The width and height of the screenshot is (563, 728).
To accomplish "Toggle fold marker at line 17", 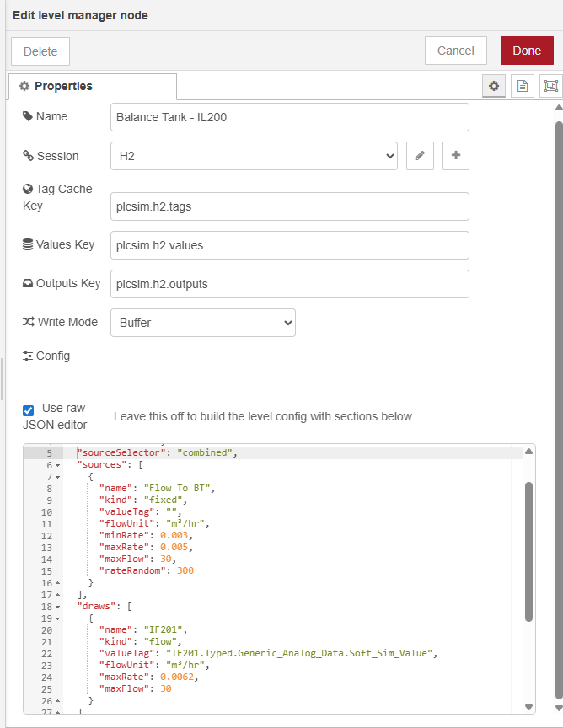I will 57,595.
